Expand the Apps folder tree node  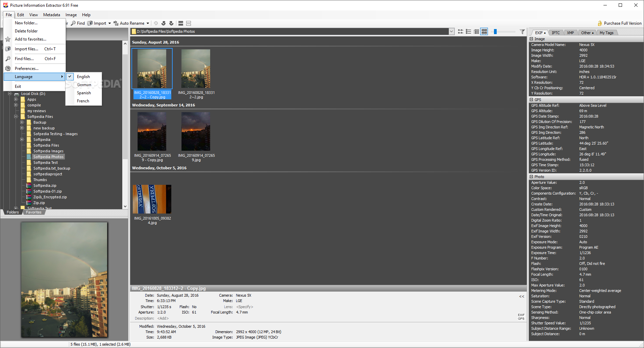tap(16, 99)
